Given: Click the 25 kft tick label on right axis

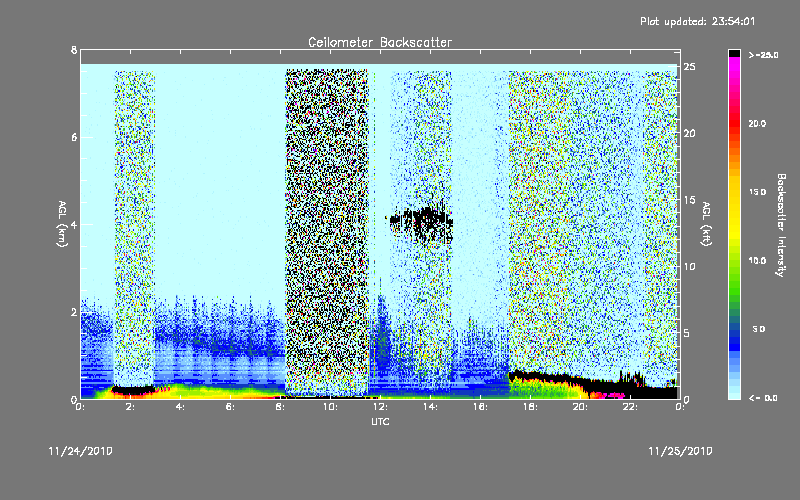Looking at the screenshot, I should 689,67.
